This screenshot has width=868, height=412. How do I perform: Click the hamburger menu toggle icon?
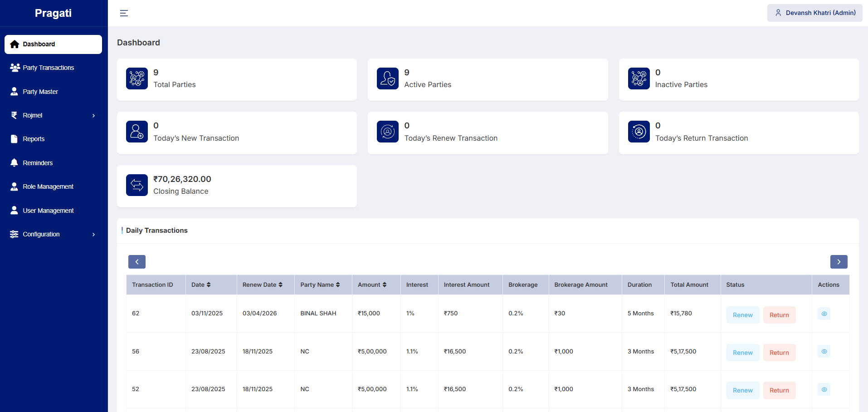tap(124, 13)
